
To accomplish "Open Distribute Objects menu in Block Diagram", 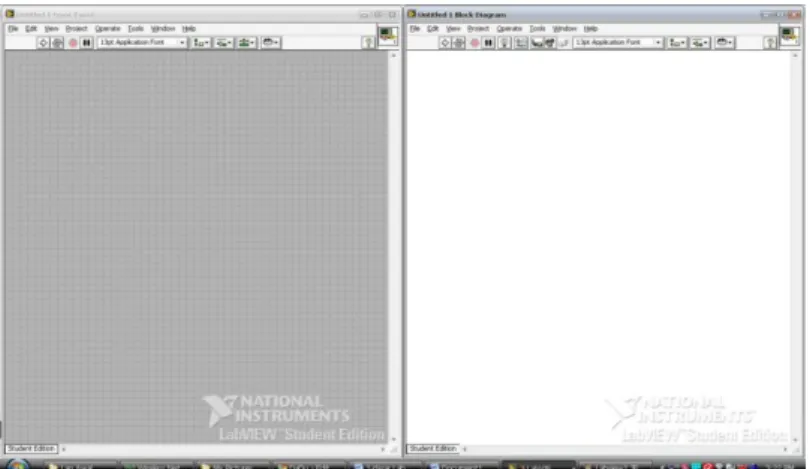I will coord(700,42).
